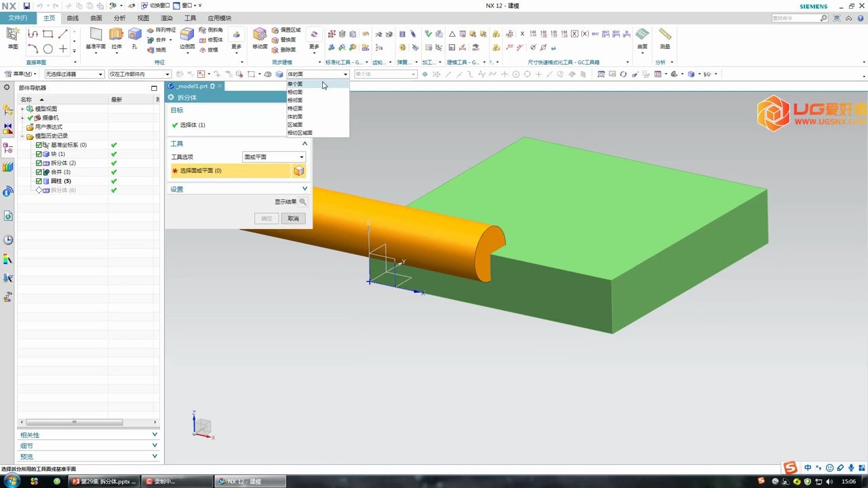868x488 pixels.
Task: Uncheck the 块 (1) feature checkbox
Action: coord(39,154)
